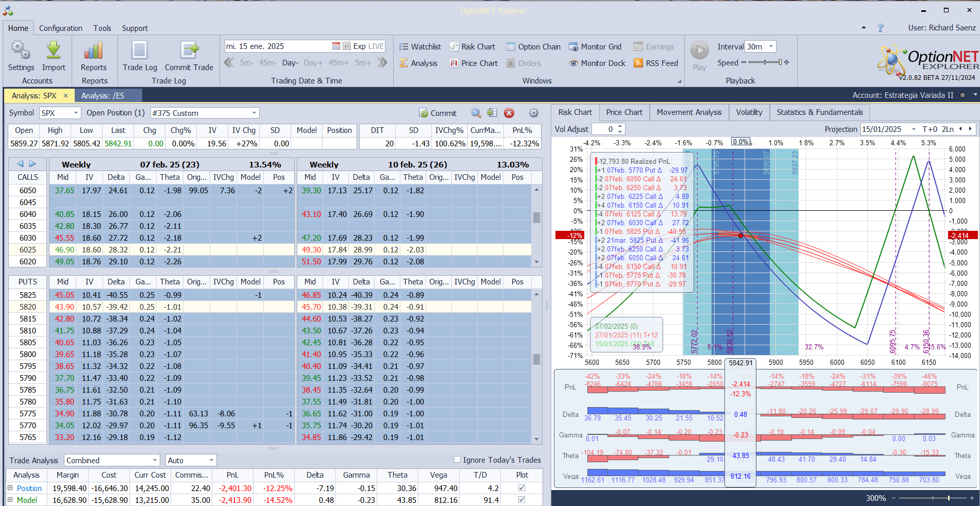This screenshot has height=506, width=980.
Task: Adjust the playback Speed slider
Action: (765, 62)
